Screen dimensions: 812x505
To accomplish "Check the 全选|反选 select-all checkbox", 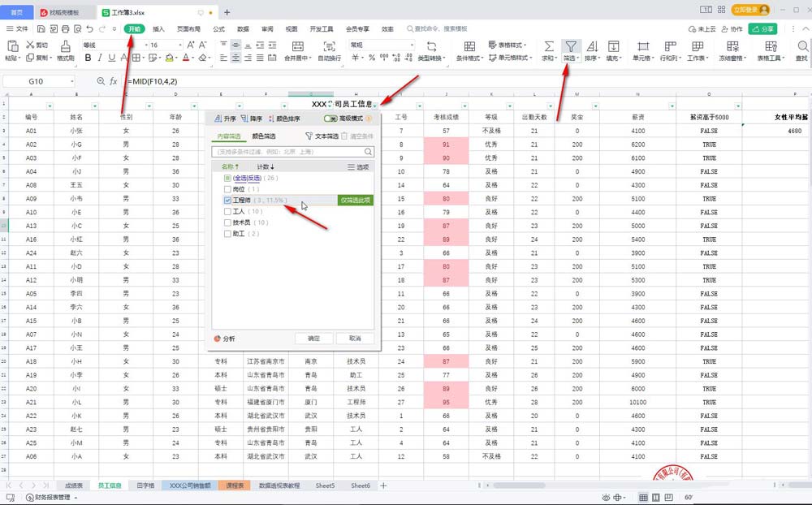I will [227, 178].
